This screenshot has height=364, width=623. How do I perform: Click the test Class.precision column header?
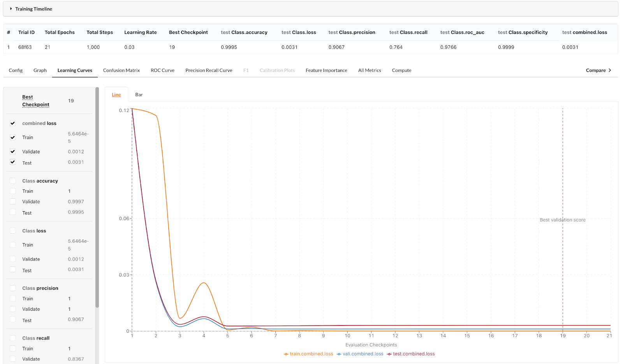[x=352, y=32]
